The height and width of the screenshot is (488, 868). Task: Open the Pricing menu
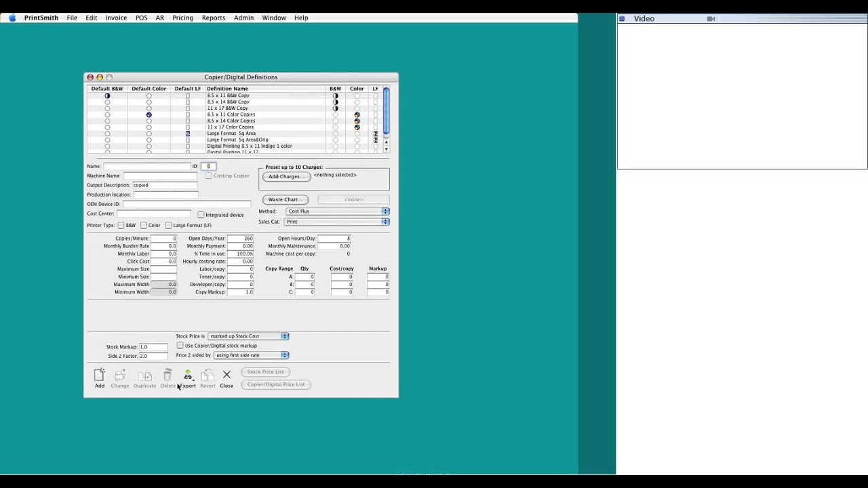tap(182, 18)
